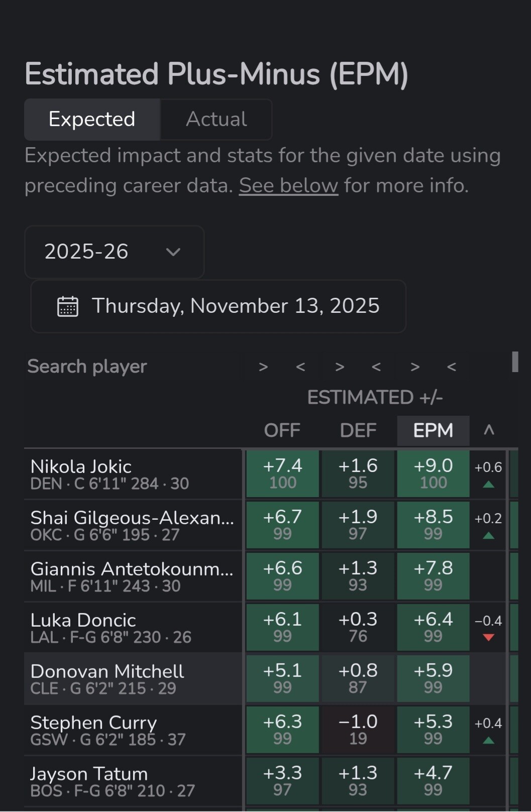Click the less-than filter above the DEF column
The width and height of the screenshot is (531, 812).
coord(376,367)
